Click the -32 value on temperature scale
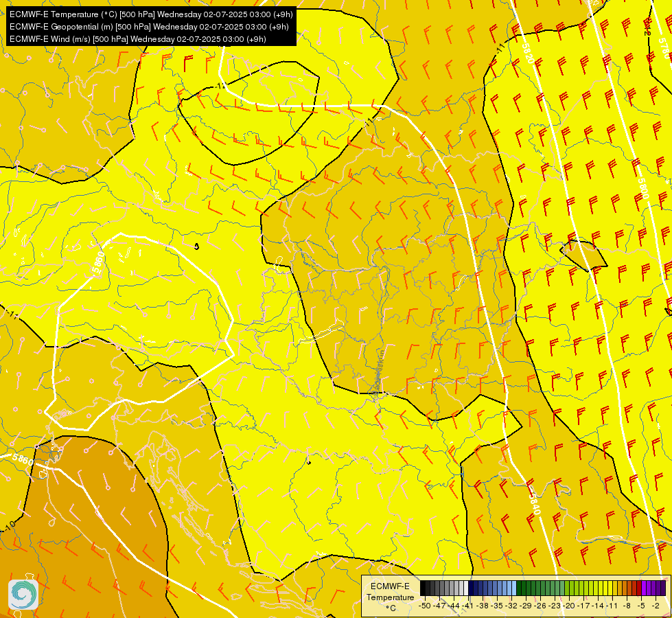The image size is (672, 618). pyautogui.click(x=511, y=606)
